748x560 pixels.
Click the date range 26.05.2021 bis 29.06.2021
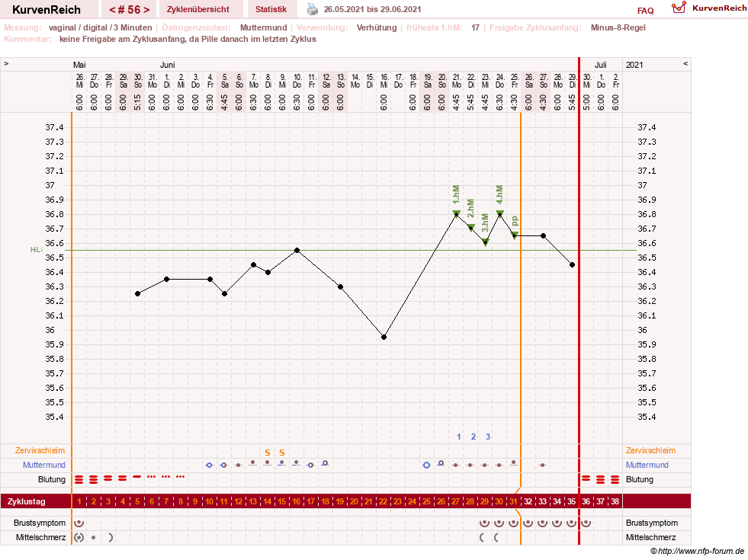coord(373,9)
